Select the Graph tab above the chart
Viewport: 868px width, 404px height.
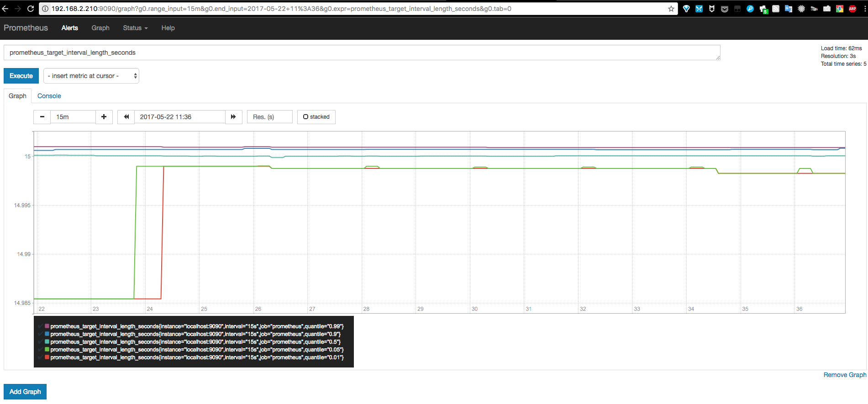tap(17, 96)
